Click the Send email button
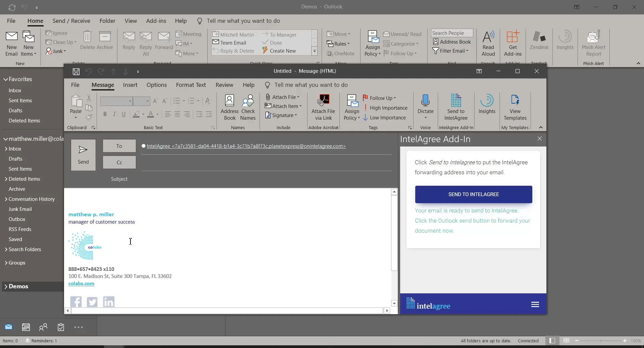Image resolution: width=644 pixels, height=348 pixels. click(83, 155)
